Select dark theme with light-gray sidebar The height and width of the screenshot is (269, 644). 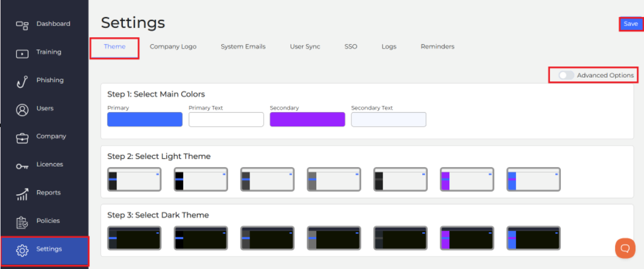click(334, 238)
